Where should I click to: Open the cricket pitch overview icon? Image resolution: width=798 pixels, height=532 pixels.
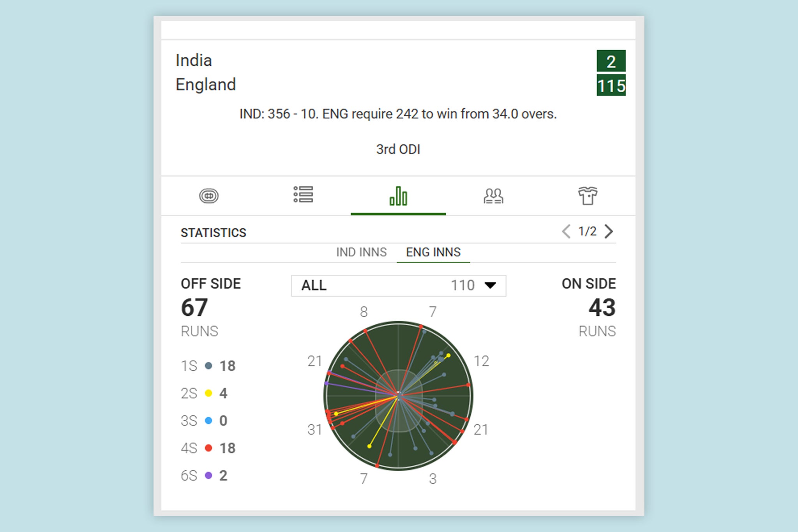pyautogui.click(x=209, y=196)
